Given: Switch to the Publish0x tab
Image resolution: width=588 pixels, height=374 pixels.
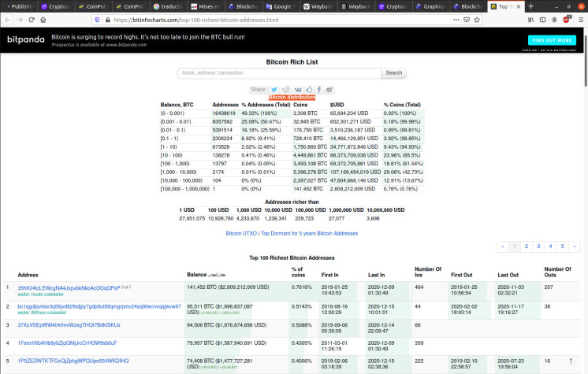Looking at the screenshot, I should pyautogui.click(x=19, y=6).
